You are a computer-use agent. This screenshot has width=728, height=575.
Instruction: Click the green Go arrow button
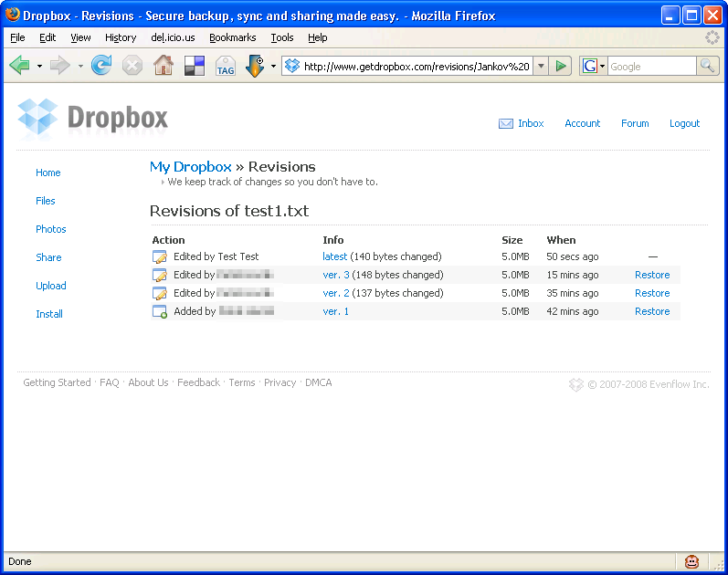pos(561,66)
